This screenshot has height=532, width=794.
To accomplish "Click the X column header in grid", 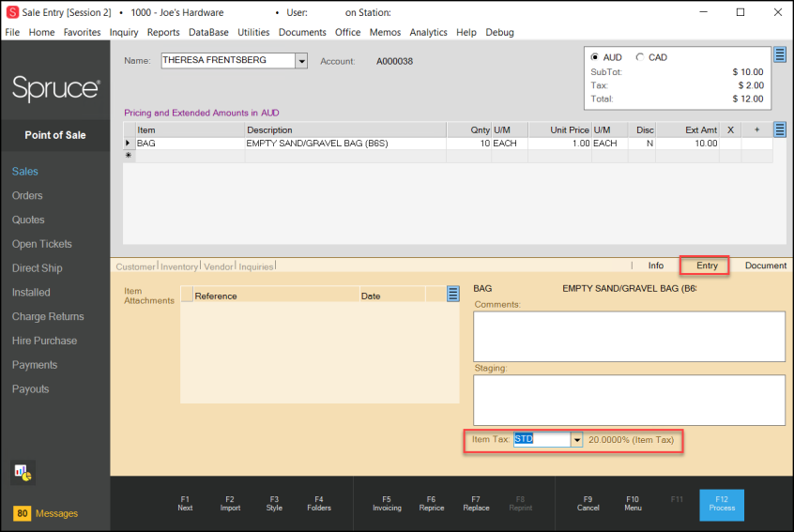I will coord(730,129).
